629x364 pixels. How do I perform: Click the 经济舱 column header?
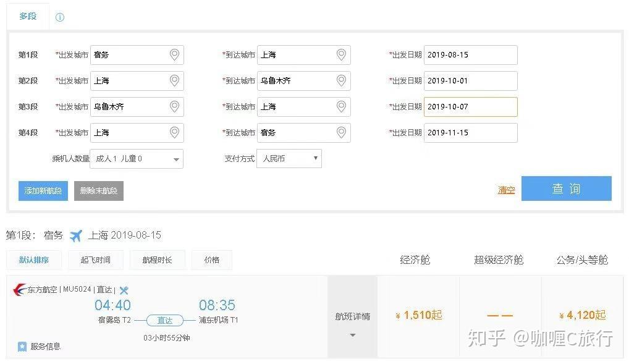(x=415, y=260)
